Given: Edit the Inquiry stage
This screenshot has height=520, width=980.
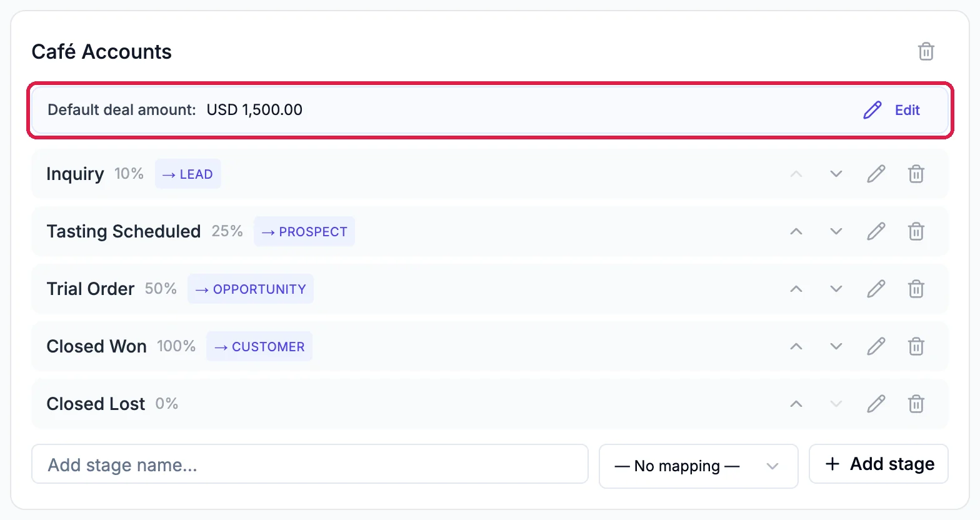Looking at the screenshot, I should coord(876,174).
